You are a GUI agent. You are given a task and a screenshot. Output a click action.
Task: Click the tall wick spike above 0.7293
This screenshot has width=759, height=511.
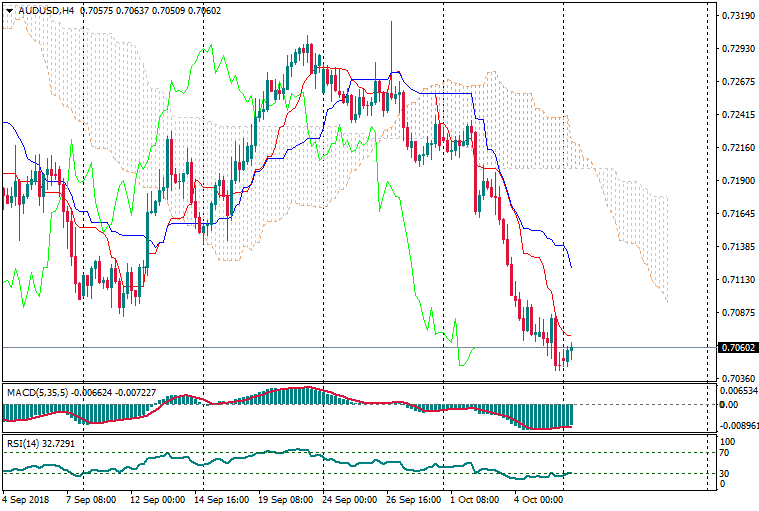click(391, 40)
